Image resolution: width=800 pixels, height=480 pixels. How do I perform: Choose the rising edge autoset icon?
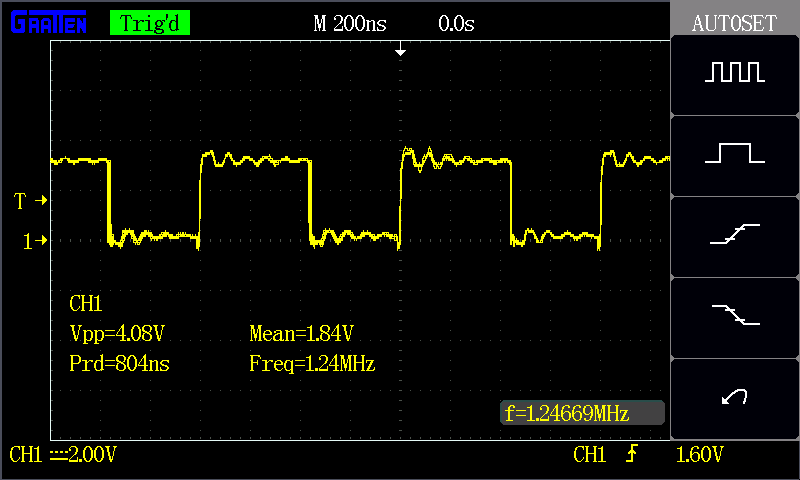tap(735, 235)
